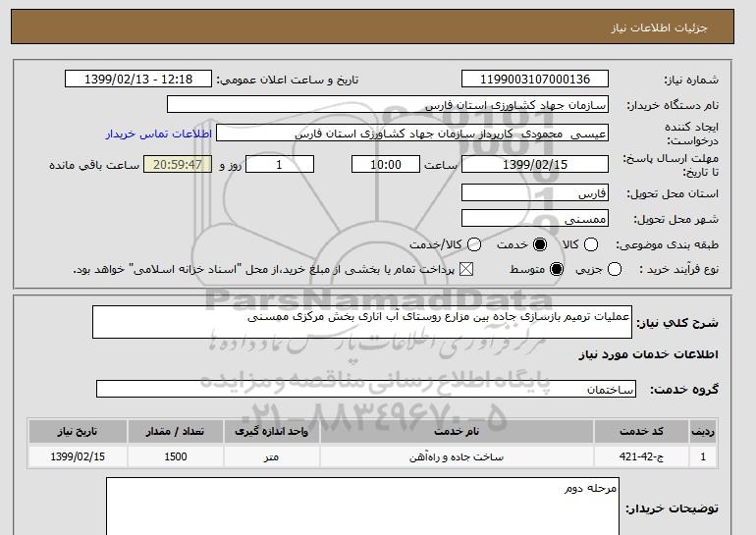This screenshot has width=756, height=535.
Task: Click the service code cell ج-42-421
Action: pos(641,456)
